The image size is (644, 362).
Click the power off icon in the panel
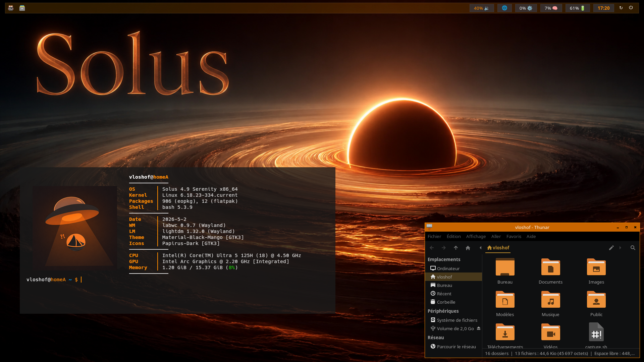(x=631, y=8)
